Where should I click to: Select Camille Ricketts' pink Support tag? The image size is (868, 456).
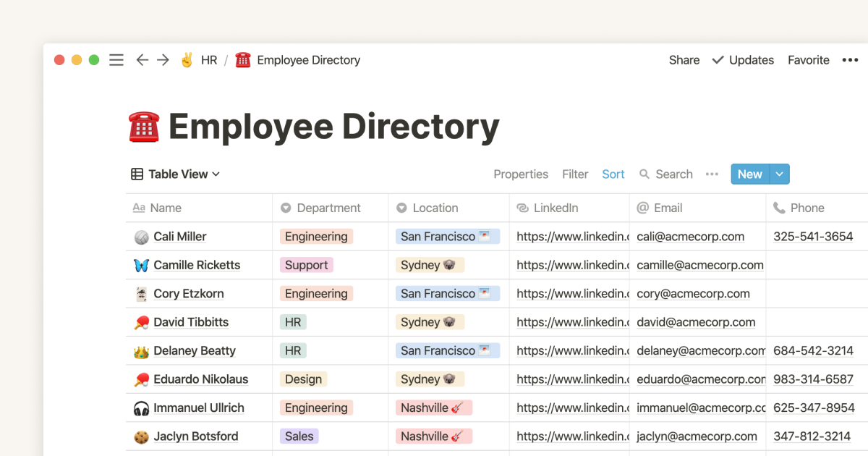pos(306,265)
